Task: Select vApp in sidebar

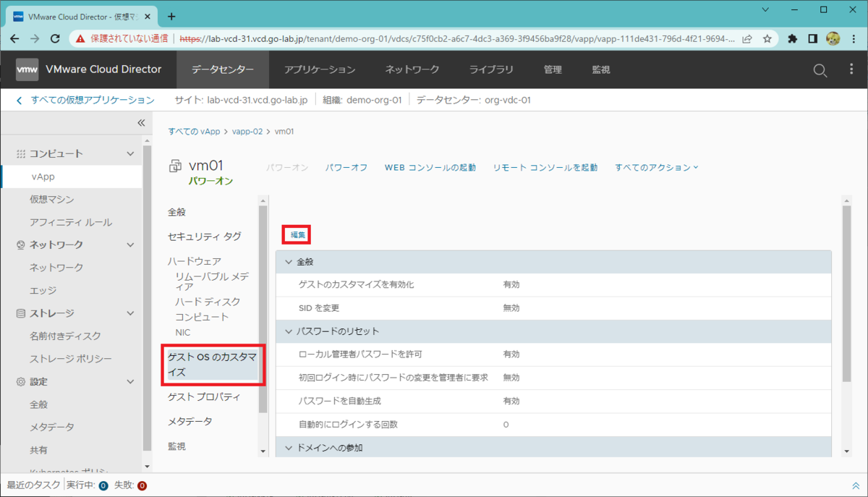Action: pyautogui.click(x=72, y=177)
